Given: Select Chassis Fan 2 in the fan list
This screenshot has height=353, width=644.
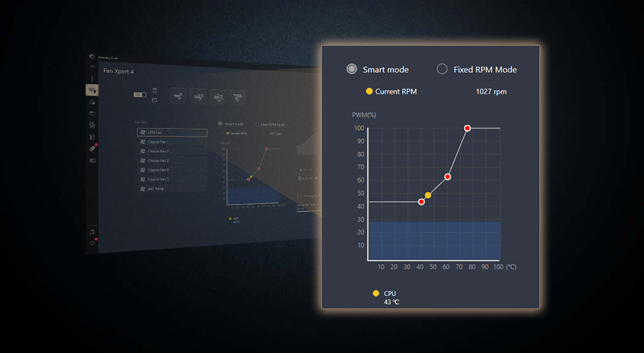Looking at the screenshot, I should click(x=172, y=151).
